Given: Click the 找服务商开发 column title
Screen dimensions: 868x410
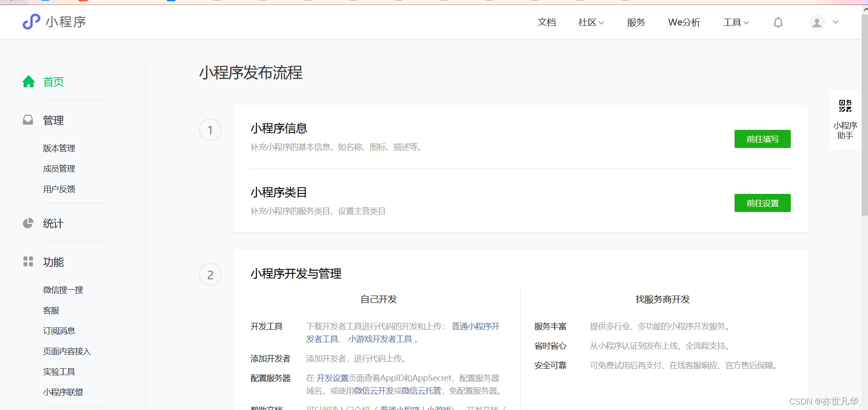Looking at the screenshot, I should coord(662,299).
